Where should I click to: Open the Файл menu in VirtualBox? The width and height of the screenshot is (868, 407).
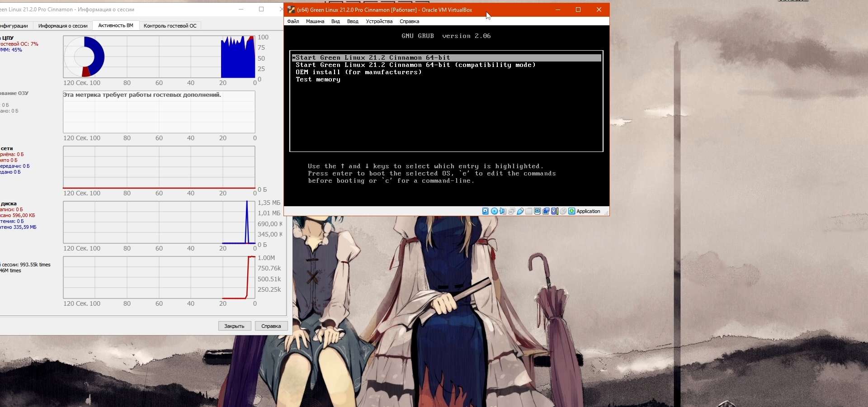293,21
